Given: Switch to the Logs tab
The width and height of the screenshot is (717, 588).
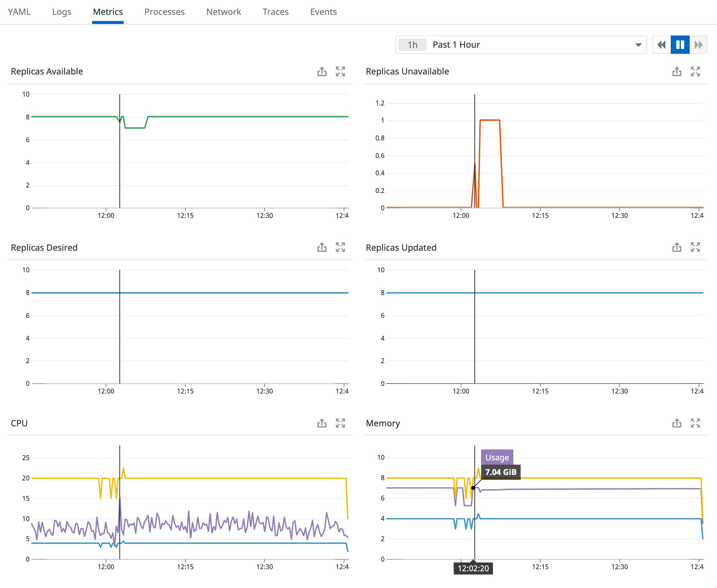Looking at the screenshot, I should [62, 12].
